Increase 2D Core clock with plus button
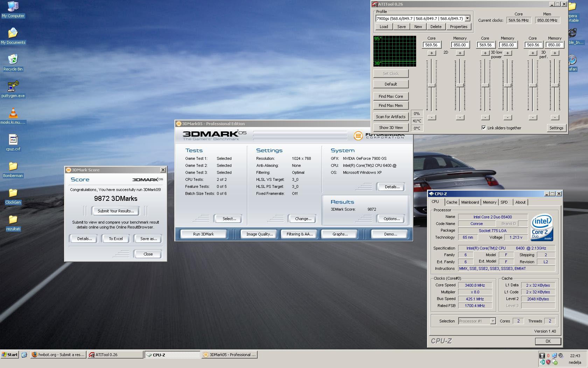The height and width of the screenshot is (368, 588). click(x=432, y=53)
